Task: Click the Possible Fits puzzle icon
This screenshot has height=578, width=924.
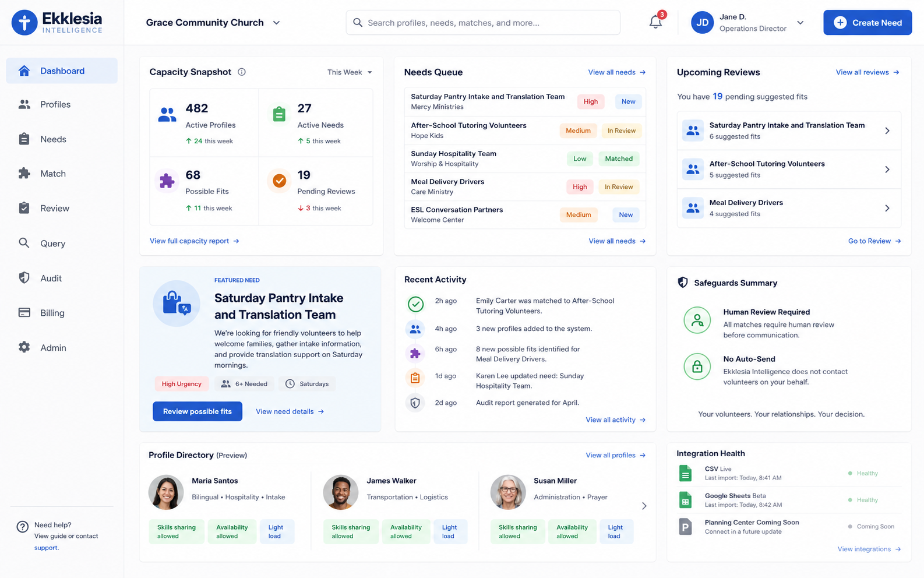Action: (167, 181)
